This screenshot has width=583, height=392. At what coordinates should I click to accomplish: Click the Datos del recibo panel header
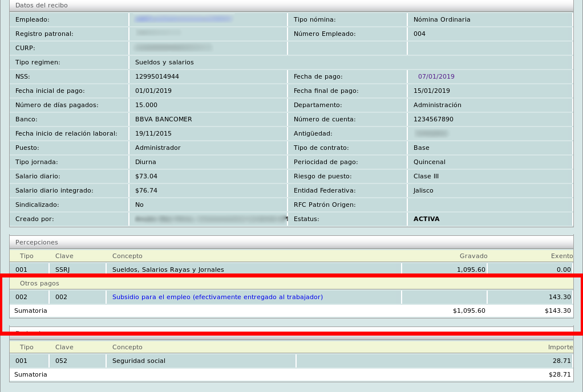click(x=41, y=5)
